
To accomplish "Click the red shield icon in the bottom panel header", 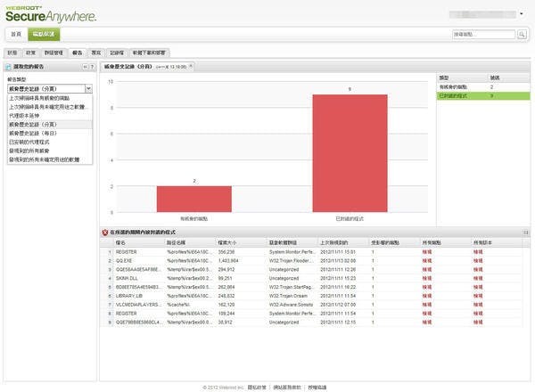I will tap(105, 232).
